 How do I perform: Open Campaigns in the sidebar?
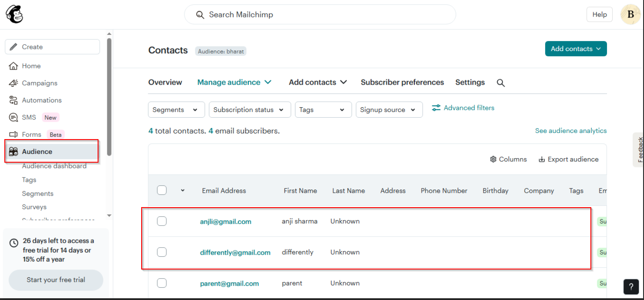pyautogui.click(x=40, y=83)
